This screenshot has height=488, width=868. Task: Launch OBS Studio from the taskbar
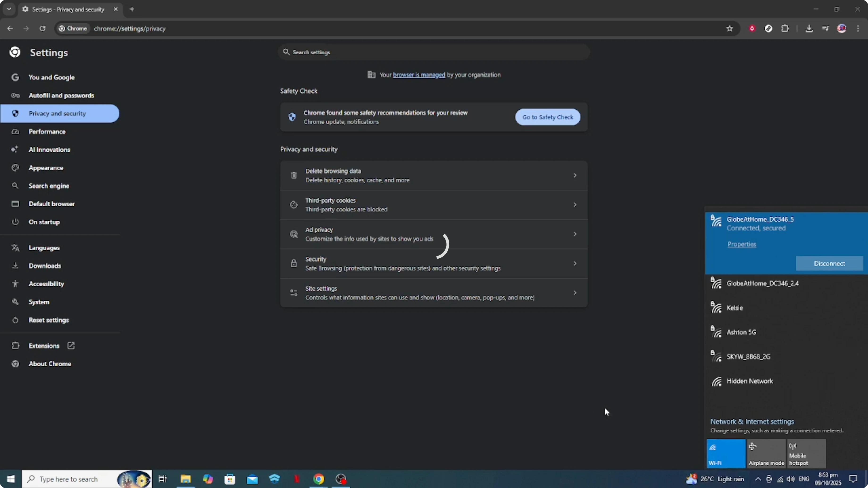tap(341, 479)
